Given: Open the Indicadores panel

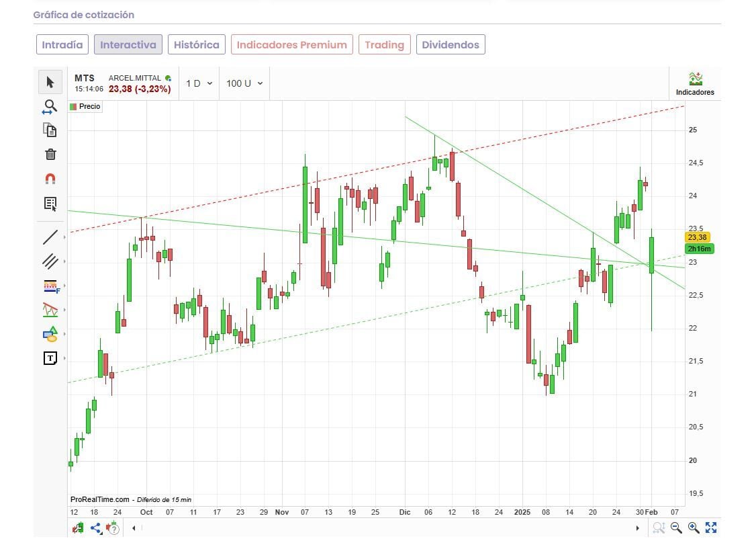Looking at the screenshot, I should pos(695,84).
